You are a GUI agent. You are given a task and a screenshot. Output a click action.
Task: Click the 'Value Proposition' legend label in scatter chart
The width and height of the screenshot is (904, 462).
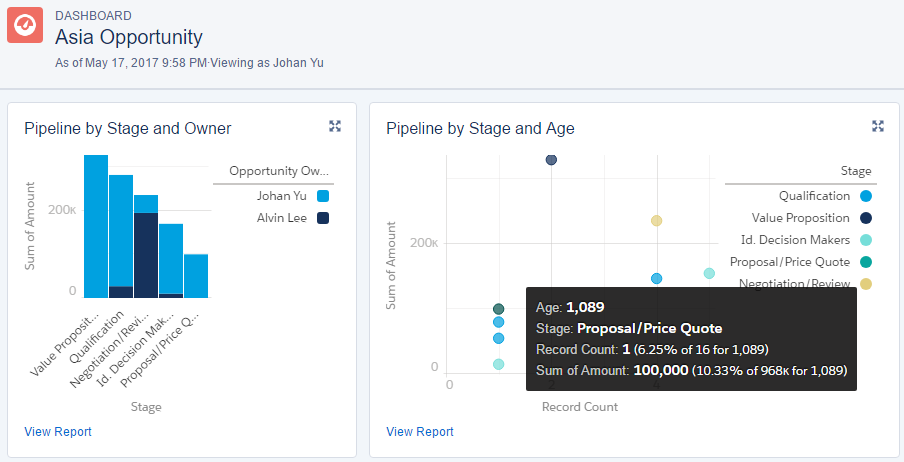click(x=800, y=218)
